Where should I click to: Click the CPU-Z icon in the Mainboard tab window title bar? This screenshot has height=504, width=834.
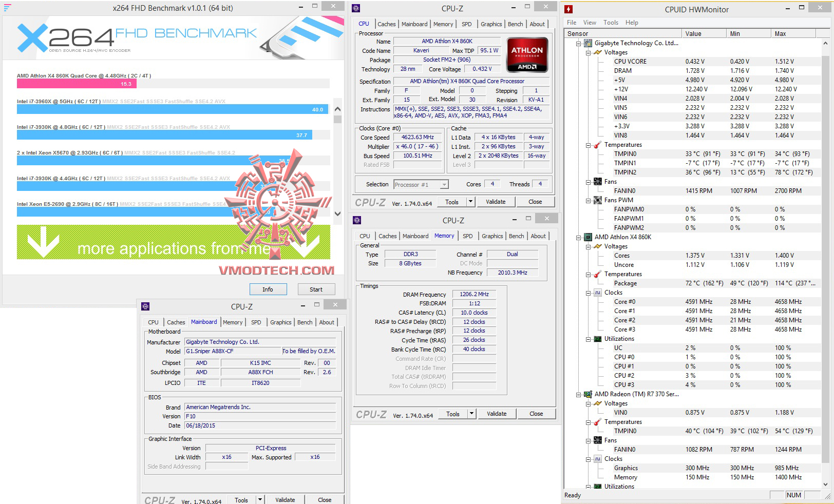click(x=145, y=306)
